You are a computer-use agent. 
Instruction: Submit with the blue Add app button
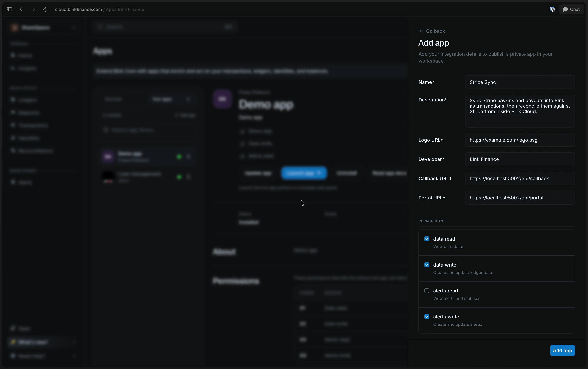pyautogui.click(x=562, y=350)
